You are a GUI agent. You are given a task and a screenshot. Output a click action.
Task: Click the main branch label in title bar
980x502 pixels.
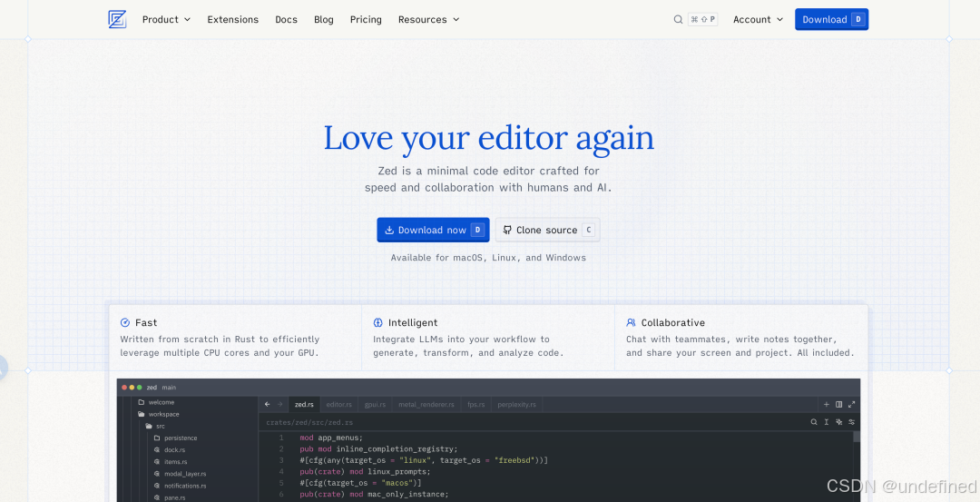[169, 388]
